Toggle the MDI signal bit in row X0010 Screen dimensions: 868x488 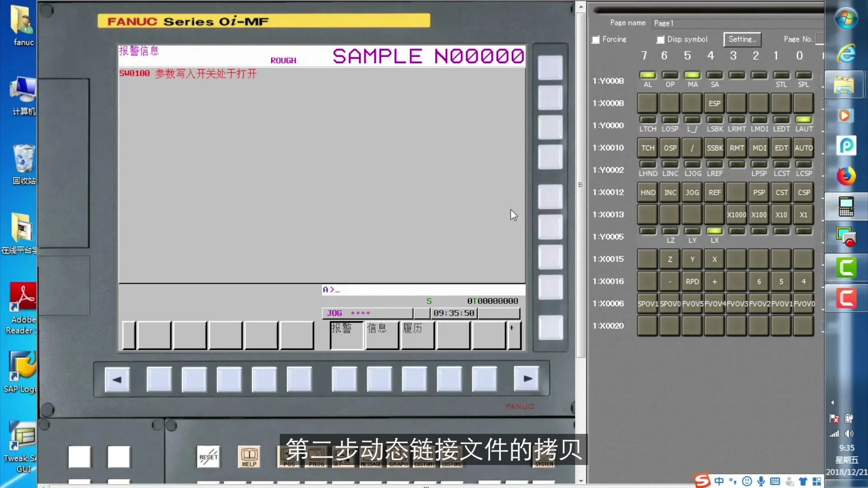[759, 148]
